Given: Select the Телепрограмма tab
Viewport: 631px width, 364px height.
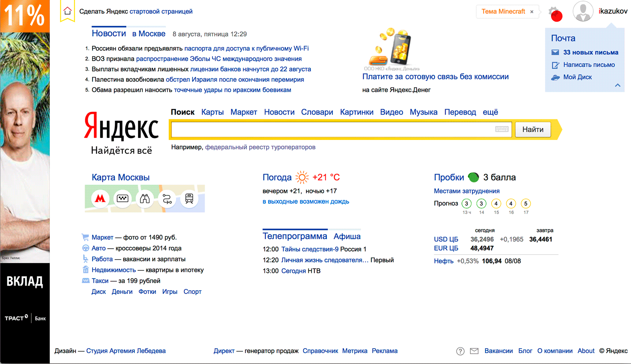Looking at the screenshot, I should pyautogui.click(x=295, y=236).
